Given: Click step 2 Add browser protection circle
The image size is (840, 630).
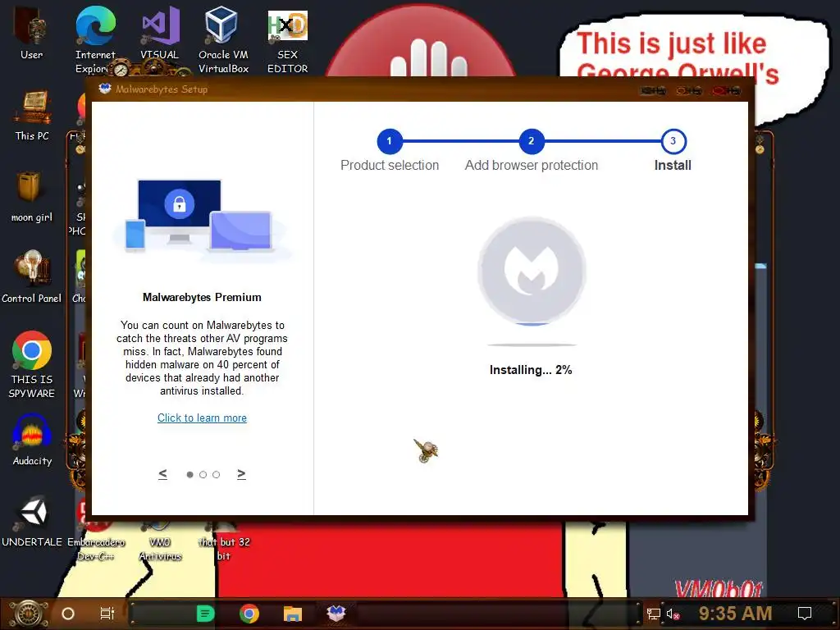Looking at the screenshot, I should coord(532,141).
